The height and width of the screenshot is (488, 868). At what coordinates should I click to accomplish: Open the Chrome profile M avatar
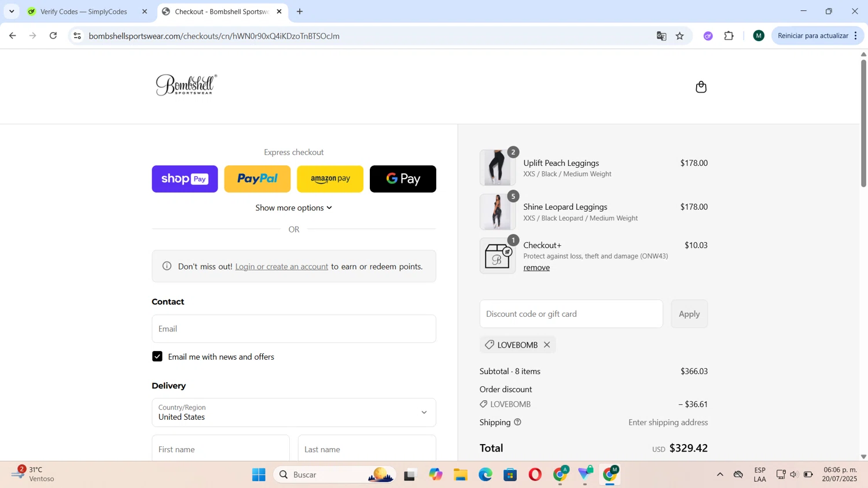tap(759, 36)
